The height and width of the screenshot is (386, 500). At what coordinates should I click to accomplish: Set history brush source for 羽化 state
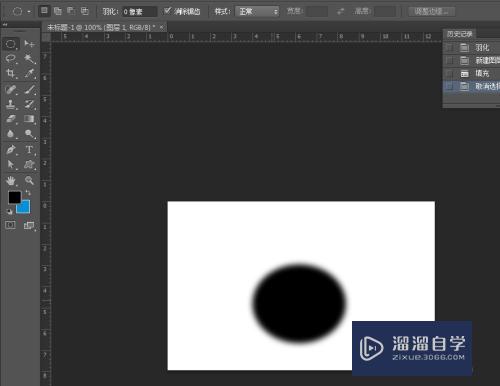click(x=449, y=48)
